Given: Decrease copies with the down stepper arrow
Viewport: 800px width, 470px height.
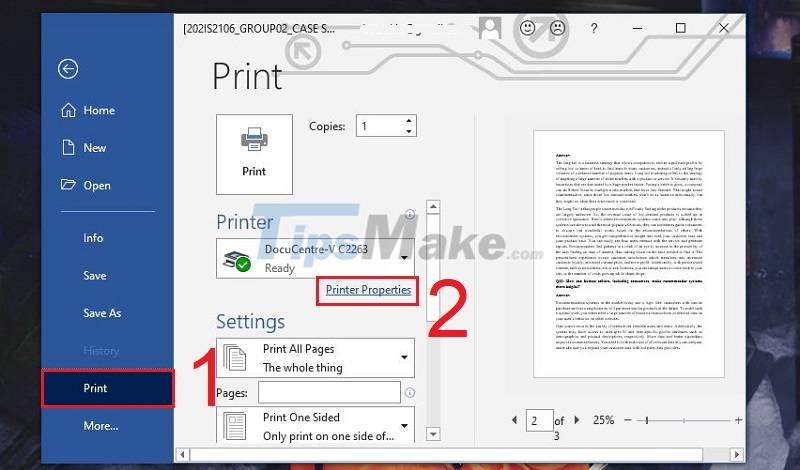Looking at the screenshot, I should pos(409,131).
